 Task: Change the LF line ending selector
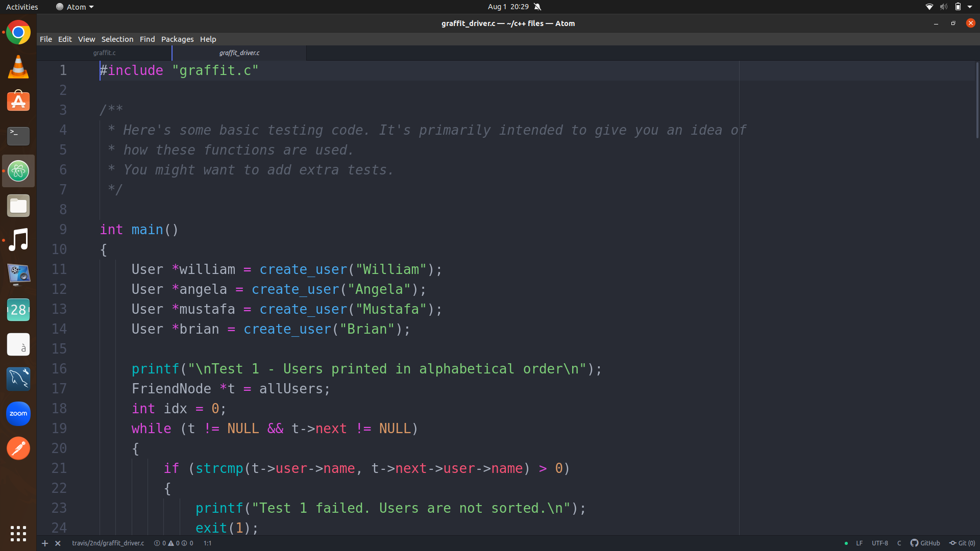860,543
